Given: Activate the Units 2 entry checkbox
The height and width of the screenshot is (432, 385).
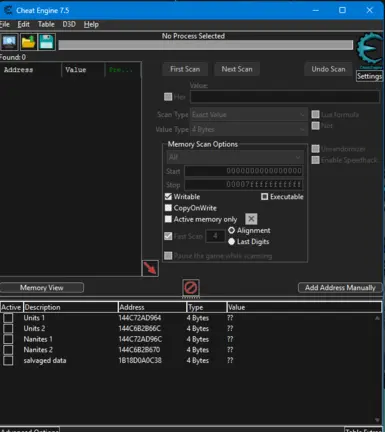Looking at the screenshot, I should pos(8,328).
